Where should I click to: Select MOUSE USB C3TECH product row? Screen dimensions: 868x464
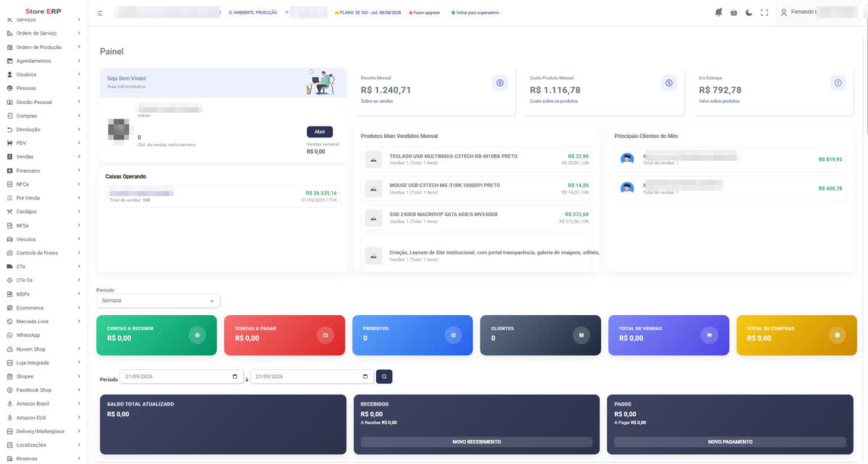click(x=477, y=189)
